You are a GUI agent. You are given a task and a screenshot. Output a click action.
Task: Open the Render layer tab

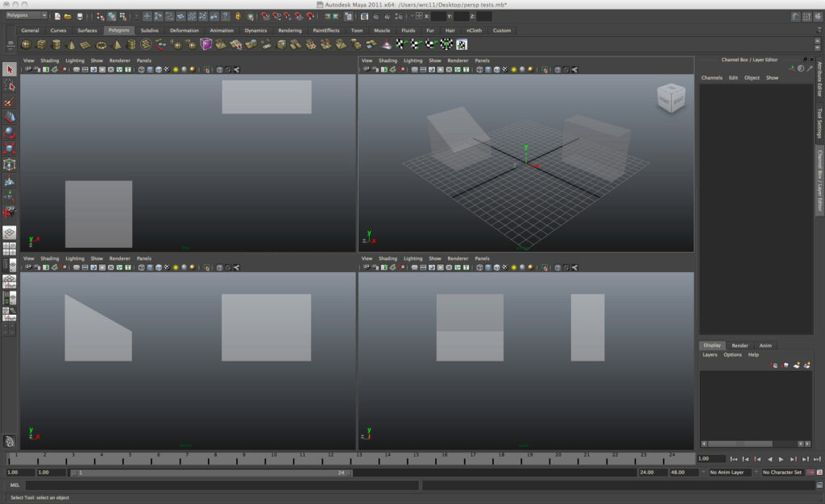click(x=740, y=345)
